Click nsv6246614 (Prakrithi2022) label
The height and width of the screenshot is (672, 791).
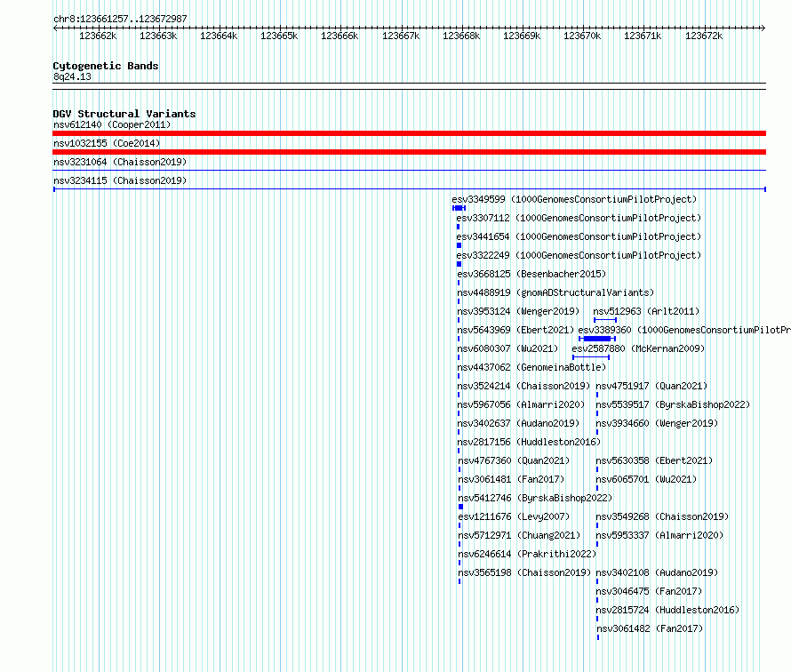[x=527, y=554]
